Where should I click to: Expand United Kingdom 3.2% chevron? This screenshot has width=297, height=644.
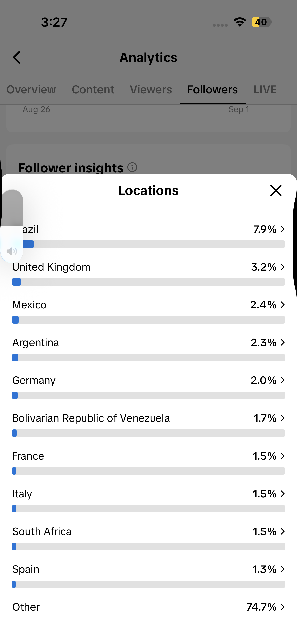283,267
